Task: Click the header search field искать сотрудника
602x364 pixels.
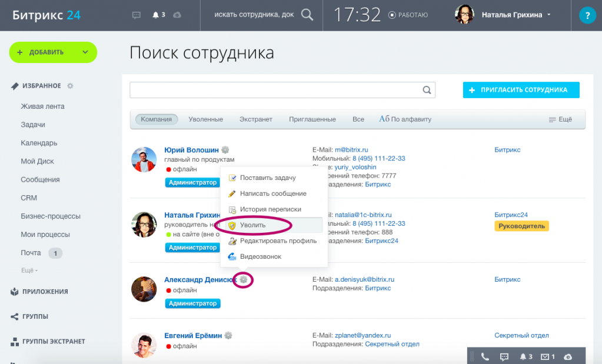Action: 254,15
